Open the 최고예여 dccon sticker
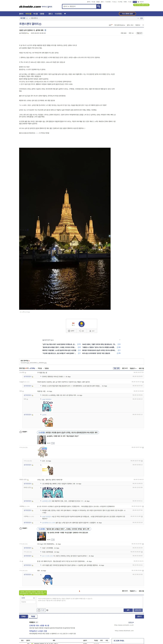This screenshot has width=163, height=644. 48,406
